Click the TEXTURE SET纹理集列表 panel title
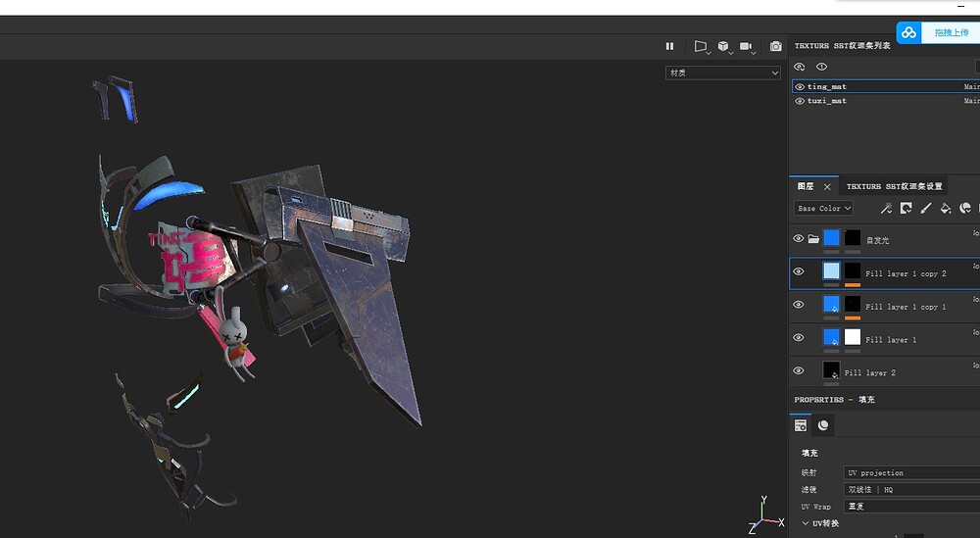The height and width of the screenshot is (538, 980). [842, 46]
